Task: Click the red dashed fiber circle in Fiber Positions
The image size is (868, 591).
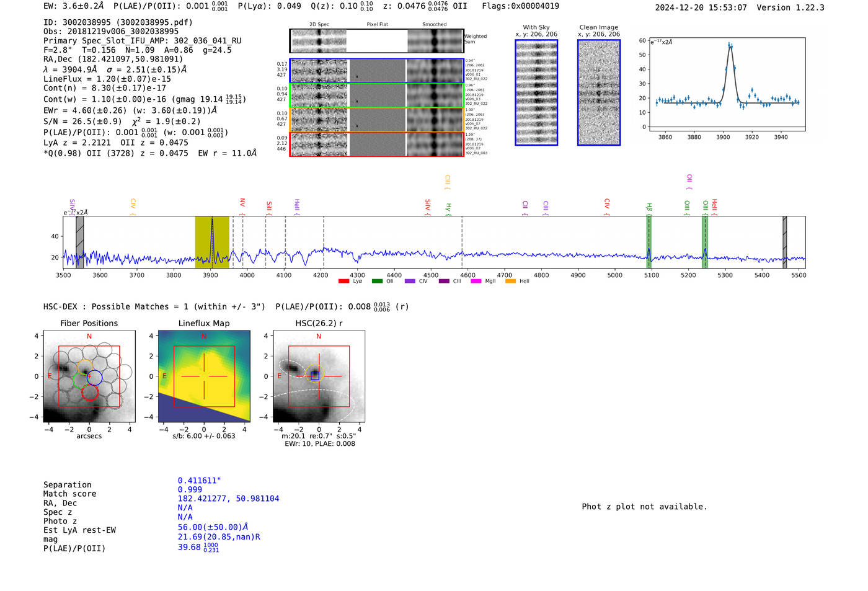Action: (x=90, y=392)
